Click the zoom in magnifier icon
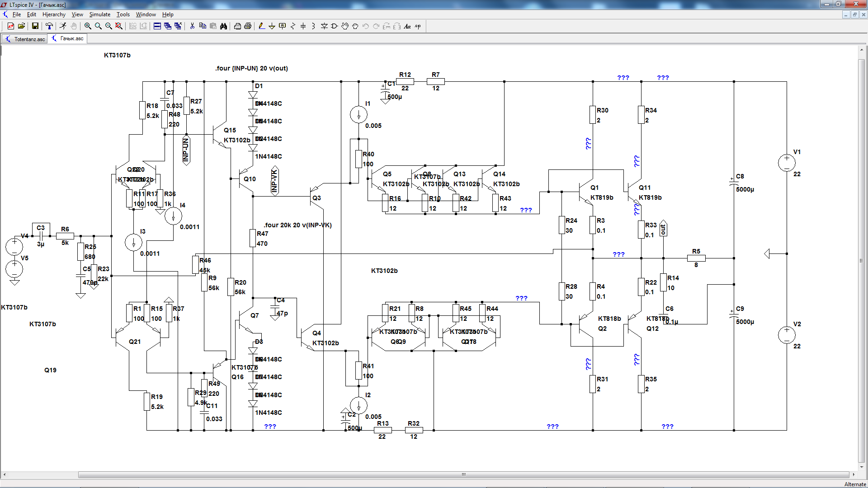 tap(88, 26)
